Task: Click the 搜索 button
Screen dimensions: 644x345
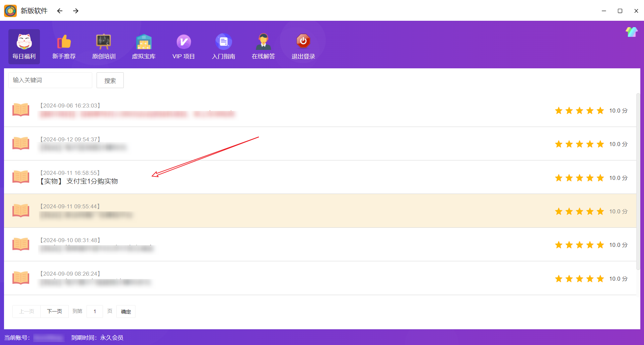Action: (110, 80)
